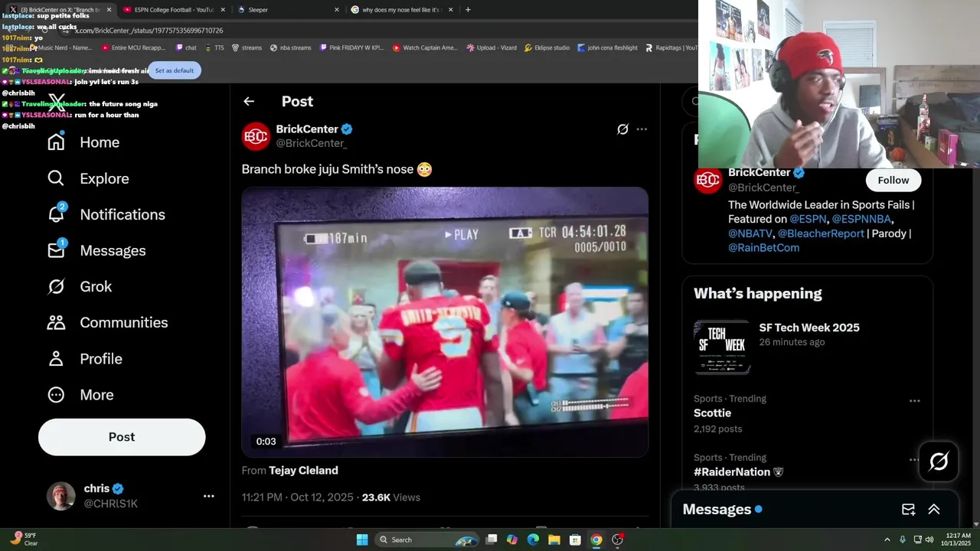Open the Eklipse studio bookmark
Image resolution: width=980 pixels, height=551 pixels.
click(x=547, y=47)
